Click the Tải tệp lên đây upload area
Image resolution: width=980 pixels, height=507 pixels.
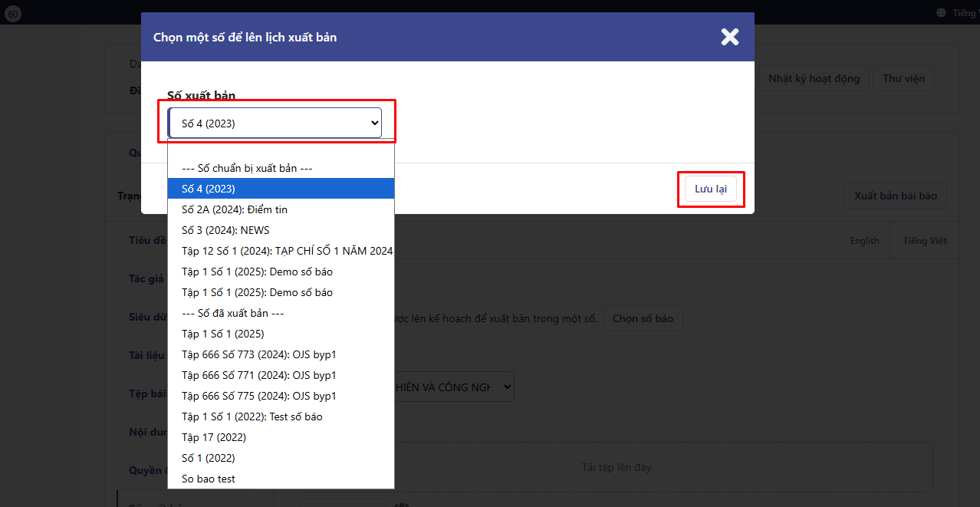617,467
